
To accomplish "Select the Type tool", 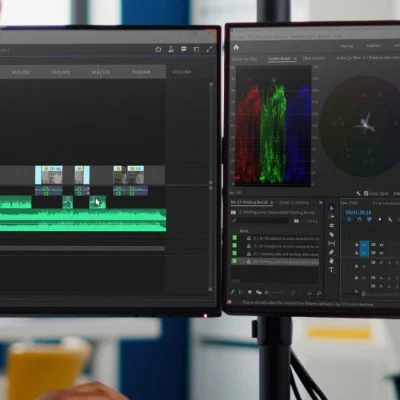I will 332,270.
